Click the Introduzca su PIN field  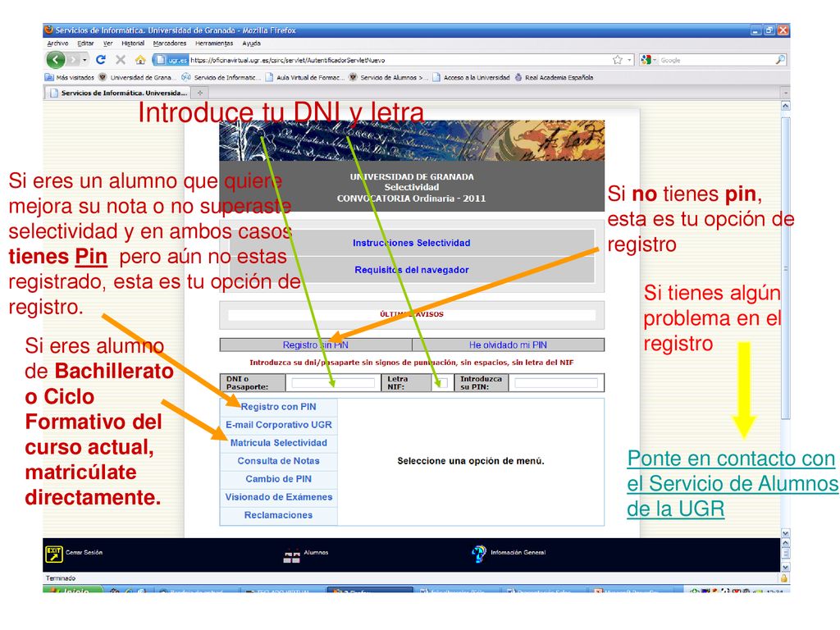555,382
